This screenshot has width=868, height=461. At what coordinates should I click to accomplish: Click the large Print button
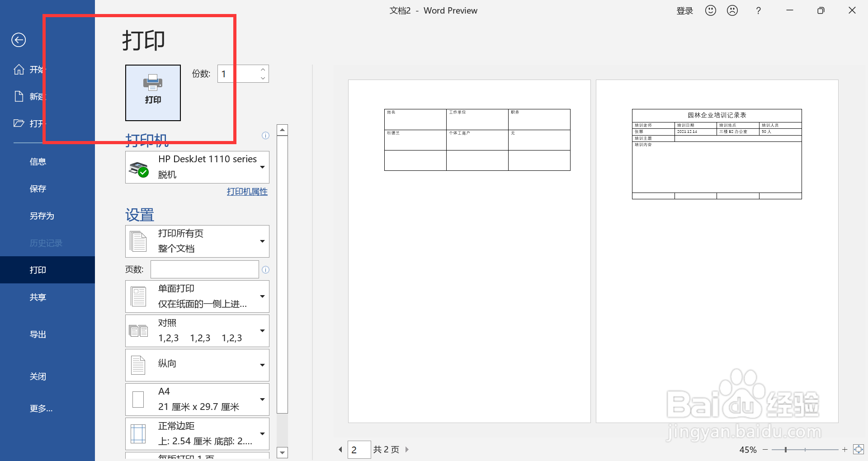tap(153, 93)
